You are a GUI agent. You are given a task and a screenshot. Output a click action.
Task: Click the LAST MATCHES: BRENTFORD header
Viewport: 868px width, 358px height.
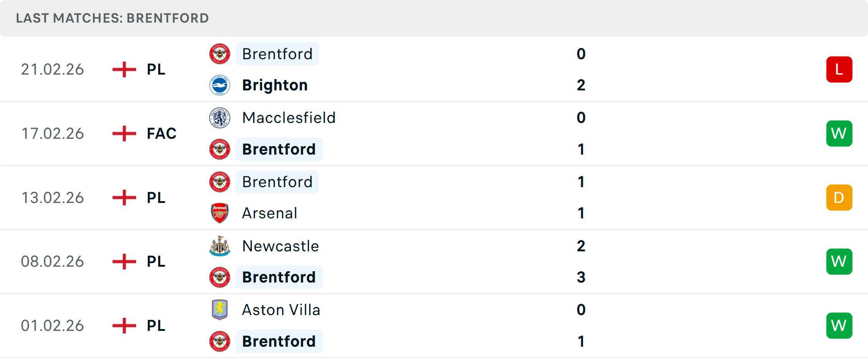click(112, 18)
